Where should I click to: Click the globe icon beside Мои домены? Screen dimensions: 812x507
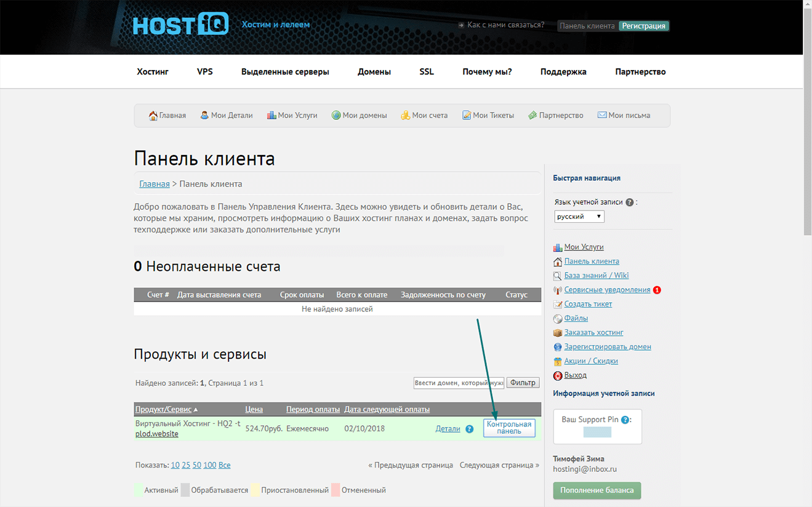coord(336,115)
